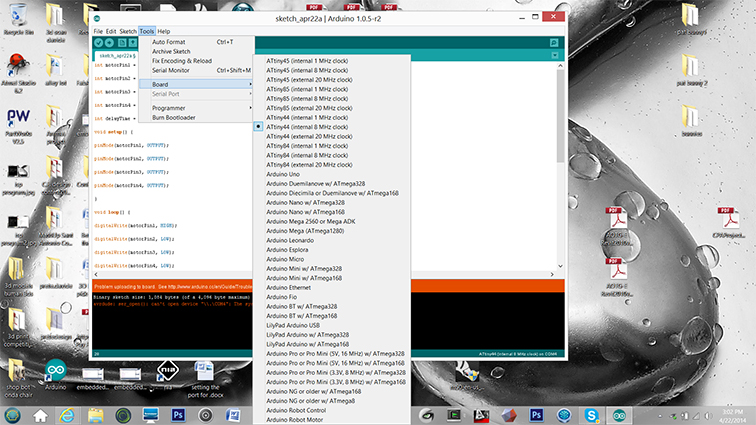The image size is (756, 425).
Task: Click the editor vertical scrollbar thumb
Action: pos(560,116)
